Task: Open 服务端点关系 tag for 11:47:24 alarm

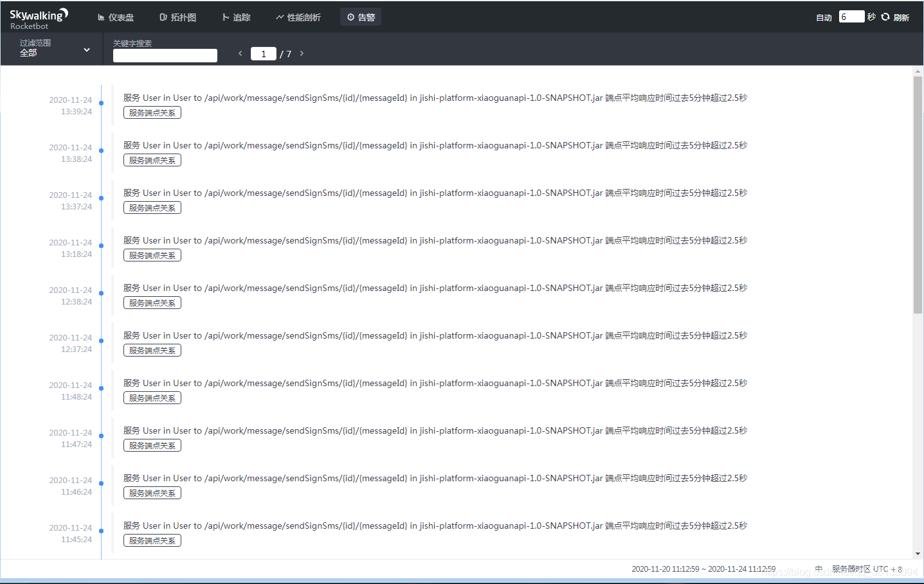Action: [152, 445]
